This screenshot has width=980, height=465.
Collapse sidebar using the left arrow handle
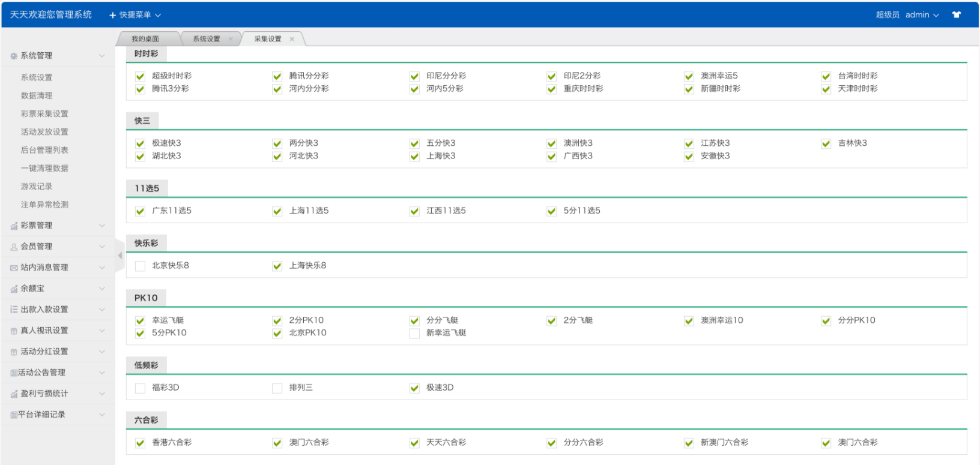pos(120,256)
